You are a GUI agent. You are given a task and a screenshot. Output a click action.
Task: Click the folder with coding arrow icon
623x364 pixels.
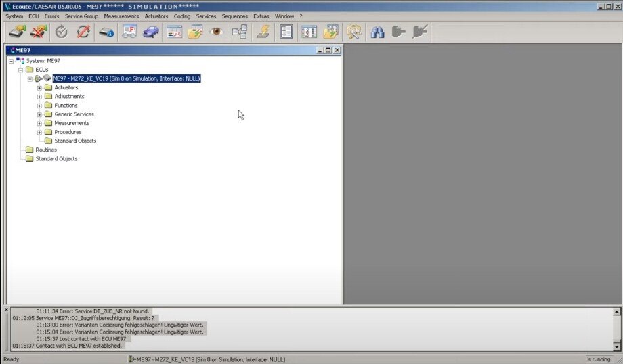click(330, 32)
